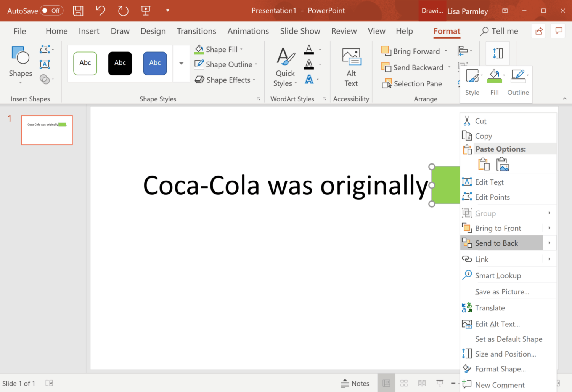Click the mini toolbar Style icon
Image resolution: width=572 pixels, height=392 pixels.
pos(472,82)
